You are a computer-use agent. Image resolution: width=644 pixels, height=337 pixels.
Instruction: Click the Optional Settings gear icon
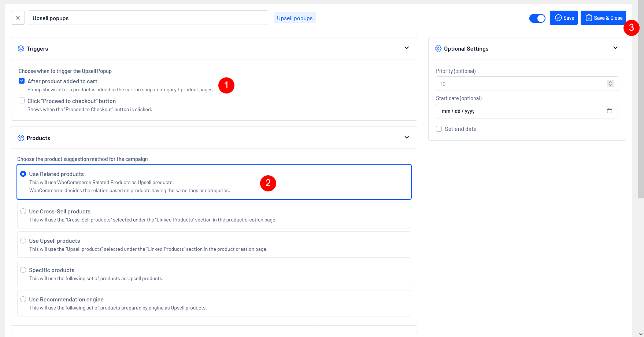[x=438, y=49]
